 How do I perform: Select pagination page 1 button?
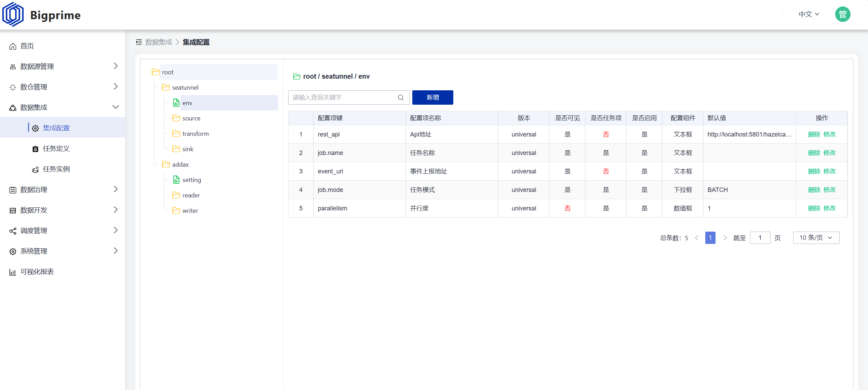coord(710,238)
